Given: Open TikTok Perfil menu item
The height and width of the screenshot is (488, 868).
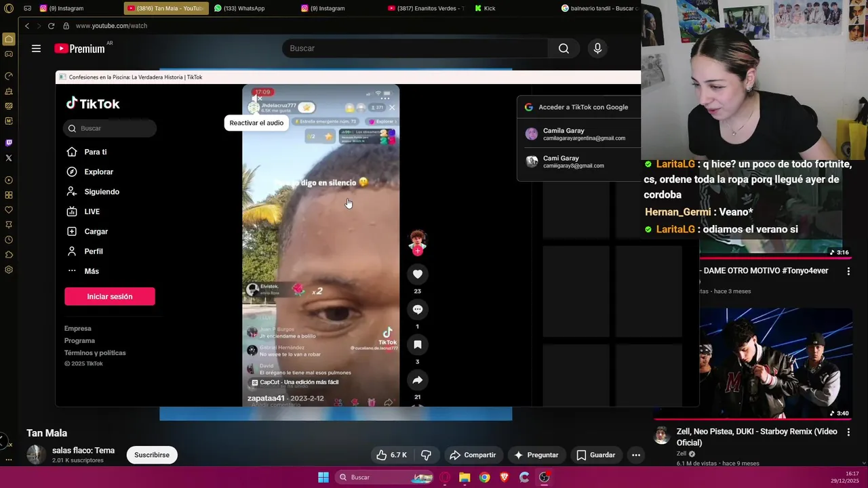Looking at the screenshot, I should [x=94, y=251].
